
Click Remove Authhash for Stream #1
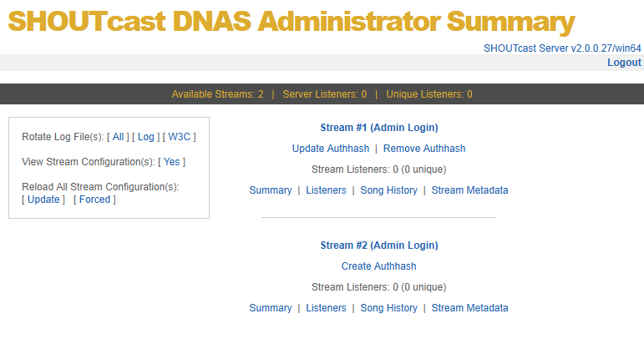coord(424,149)
